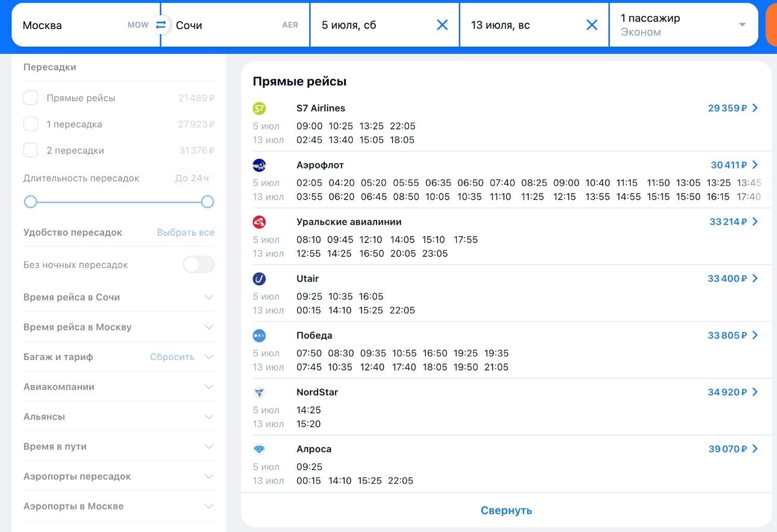Select S7 departure time 09:00 on 5 июл
The width and height of the screenshot is (777, 532).
point(309,126)
